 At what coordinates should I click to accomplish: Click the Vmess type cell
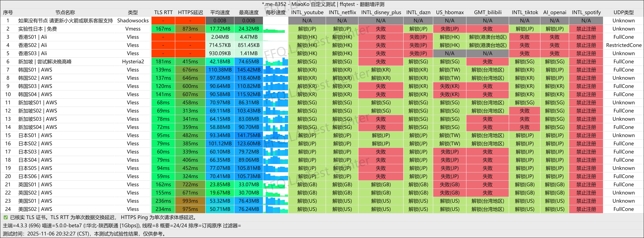pos(133,29)
